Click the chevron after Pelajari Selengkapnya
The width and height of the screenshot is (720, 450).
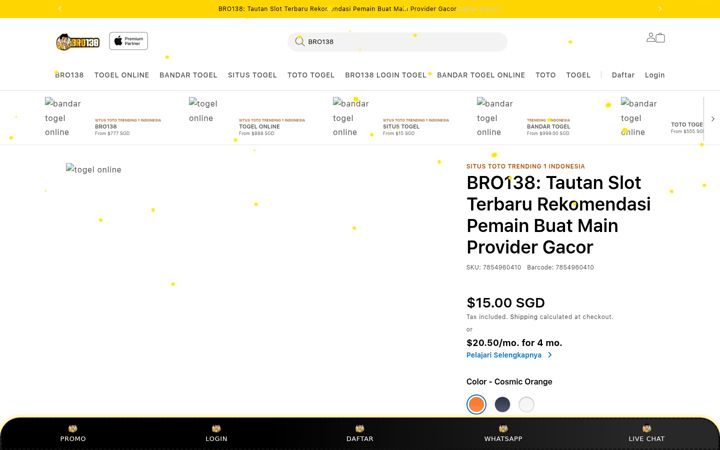coord(550,355)
